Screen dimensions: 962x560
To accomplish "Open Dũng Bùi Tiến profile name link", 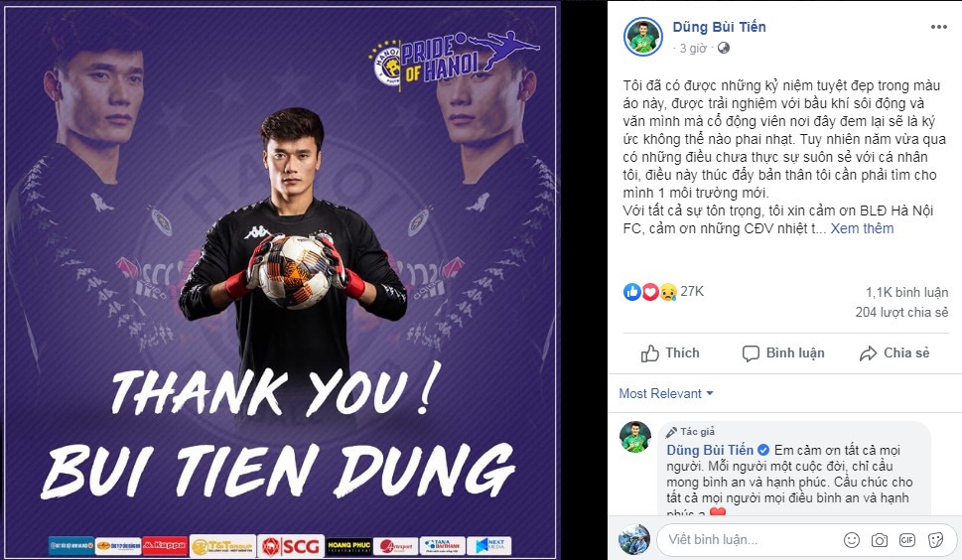I will point(719,27).
